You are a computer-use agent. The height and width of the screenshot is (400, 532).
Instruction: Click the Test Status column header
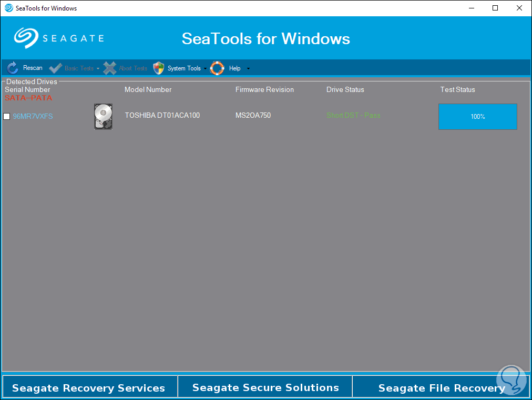457,89
